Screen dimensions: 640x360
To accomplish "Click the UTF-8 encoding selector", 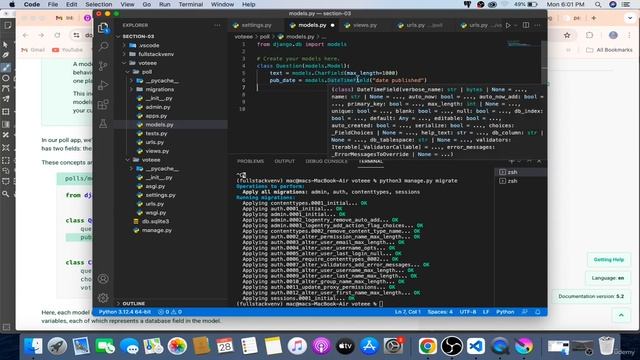I will (x=468, y=312).
